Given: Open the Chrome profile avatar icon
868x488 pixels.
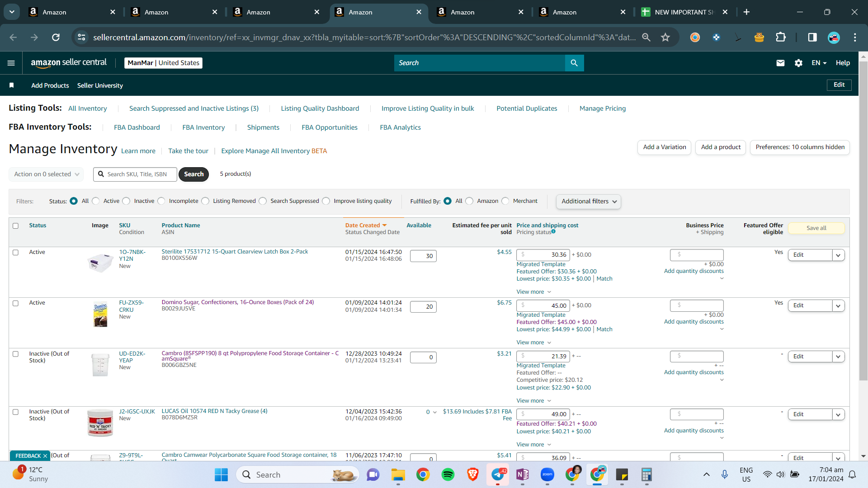Looking at the screenshot, I should point(834,37).
